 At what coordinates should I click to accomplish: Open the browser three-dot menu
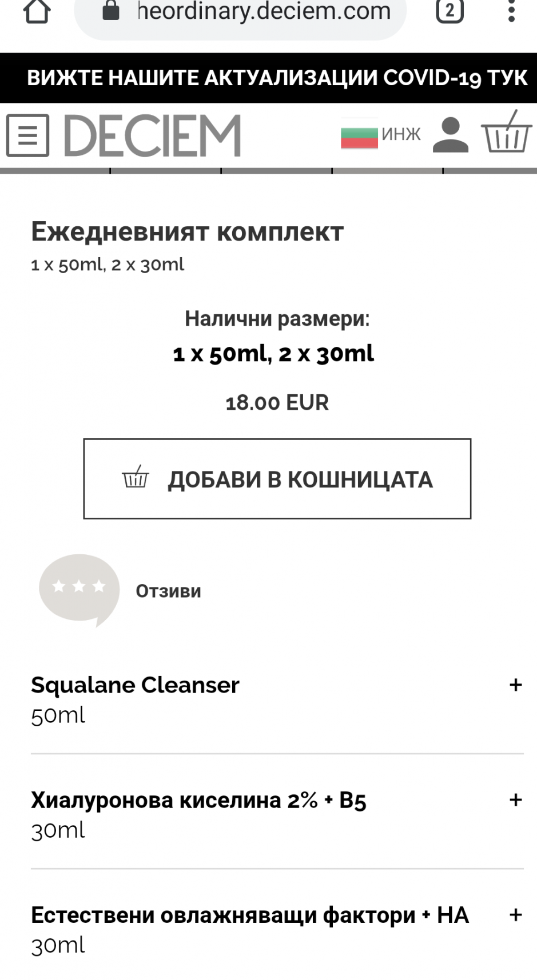click(511, 11)
